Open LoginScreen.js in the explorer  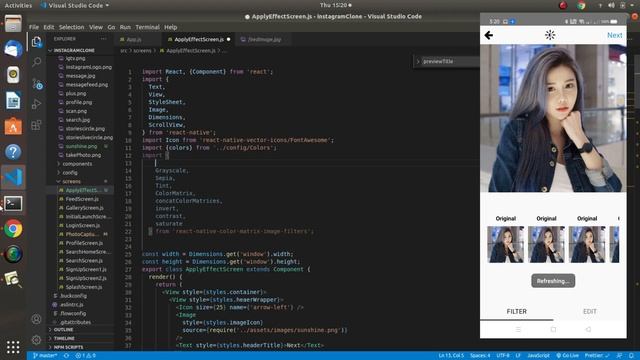[82, 225]
